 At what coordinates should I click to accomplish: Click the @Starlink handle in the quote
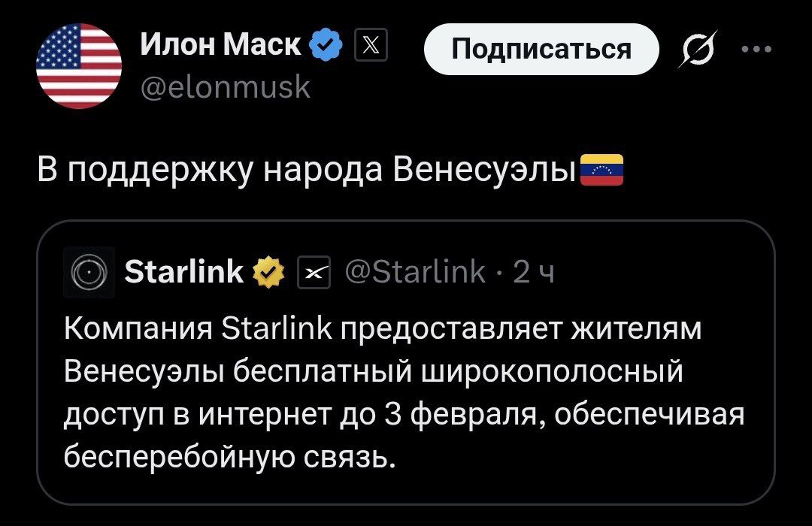[415, 271]
